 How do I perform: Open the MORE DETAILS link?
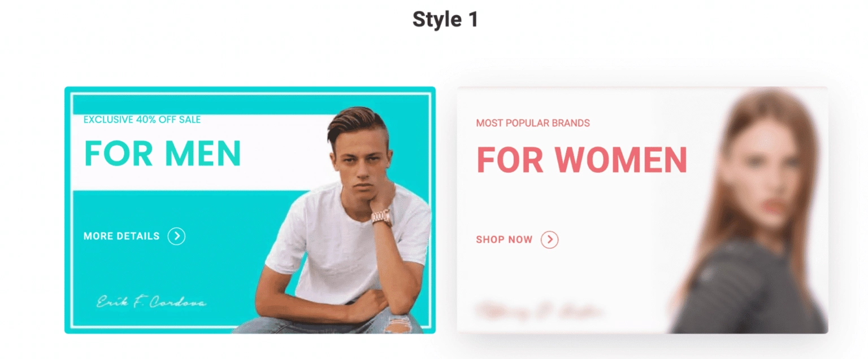pos(121,236)
